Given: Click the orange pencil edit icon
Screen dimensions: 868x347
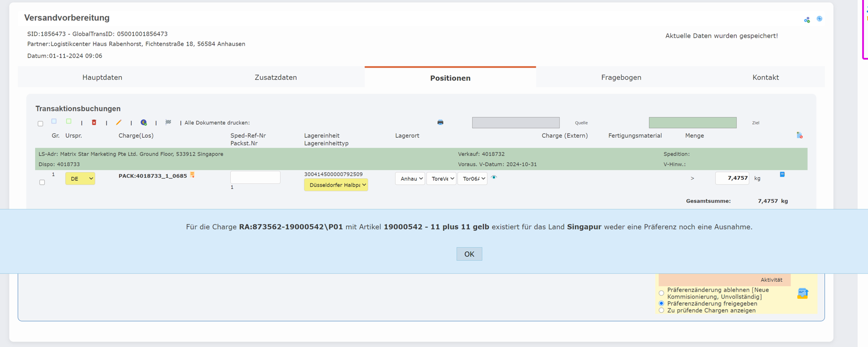Looking at the screenshot, I should tap(119, 123).
